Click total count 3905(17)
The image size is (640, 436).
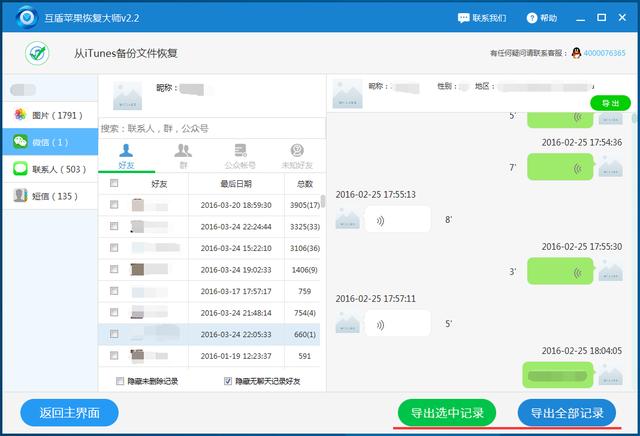(305, 205)
